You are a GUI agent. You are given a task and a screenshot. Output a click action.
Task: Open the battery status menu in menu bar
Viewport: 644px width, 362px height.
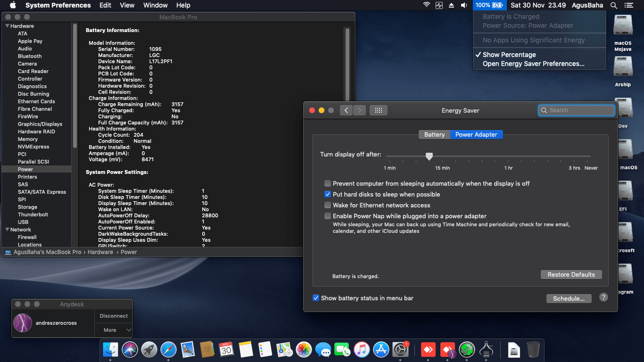click(489, 5)
